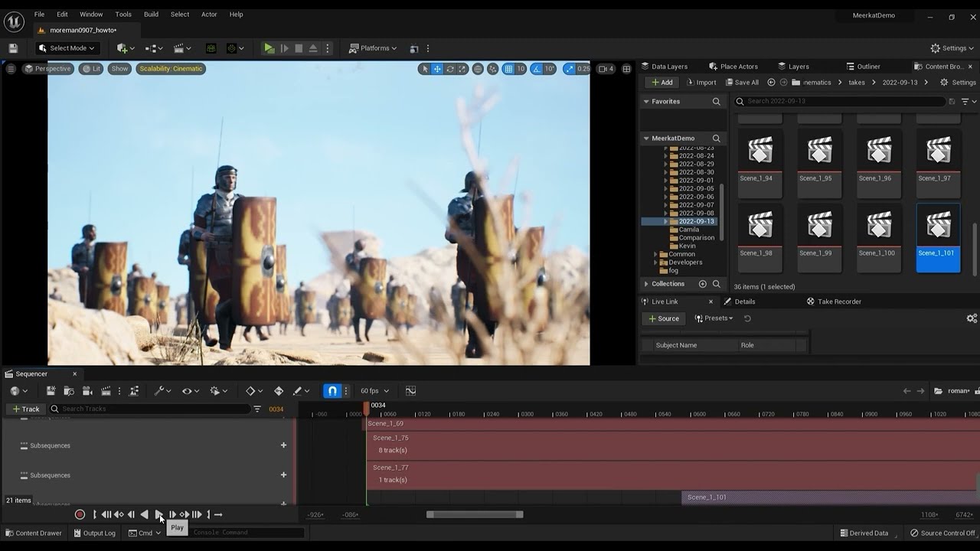Screen dimensions: 980x551
Task: Open the Select Mode dropdown
Action: coord(67,48)
